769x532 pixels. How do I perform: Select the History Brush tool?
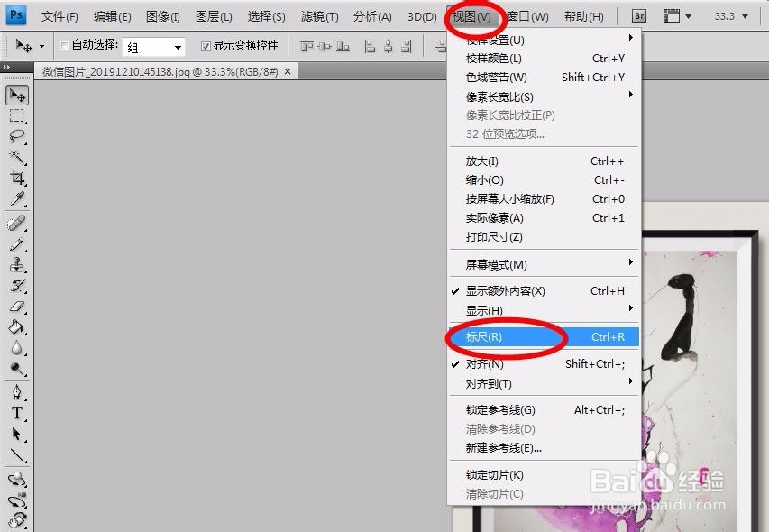(17, 285)
